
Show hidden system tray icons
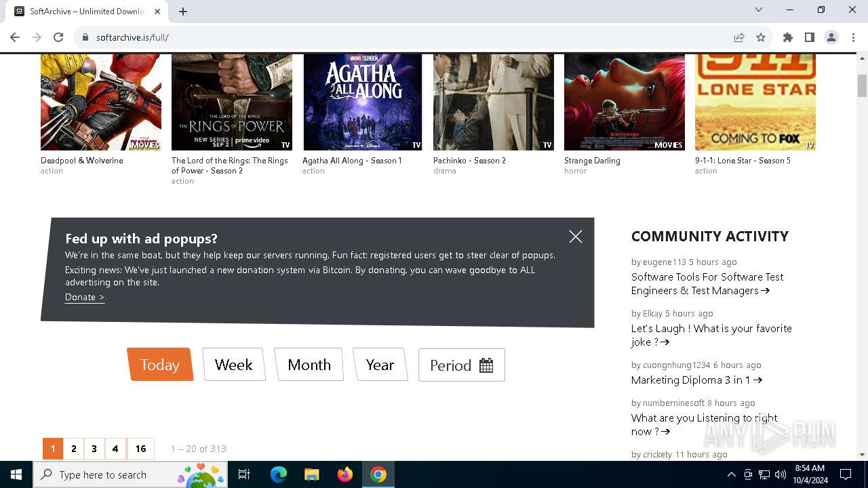(x=732, y=474)
